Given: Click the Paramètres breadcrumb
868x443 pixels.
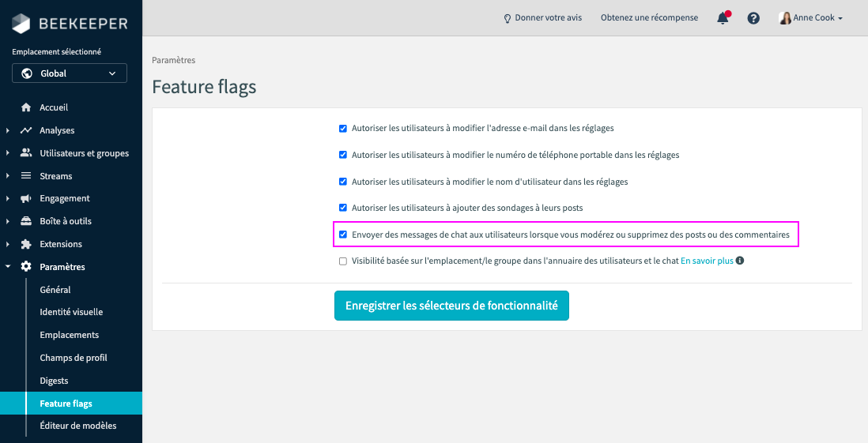Looking at the screenshot, I should pyautogui.click(x=174, y=60).
